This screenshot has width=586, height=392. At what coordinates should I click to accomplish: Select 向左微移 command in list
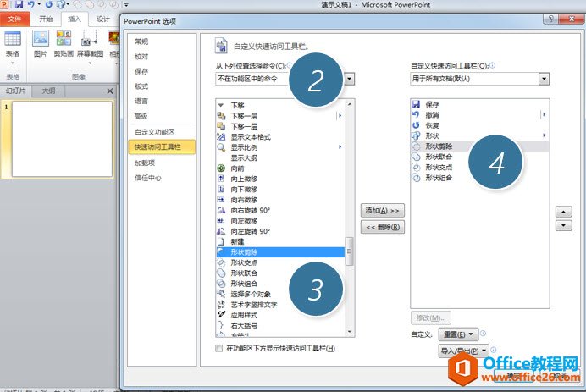pyautogui.click(x=280, y=221)
